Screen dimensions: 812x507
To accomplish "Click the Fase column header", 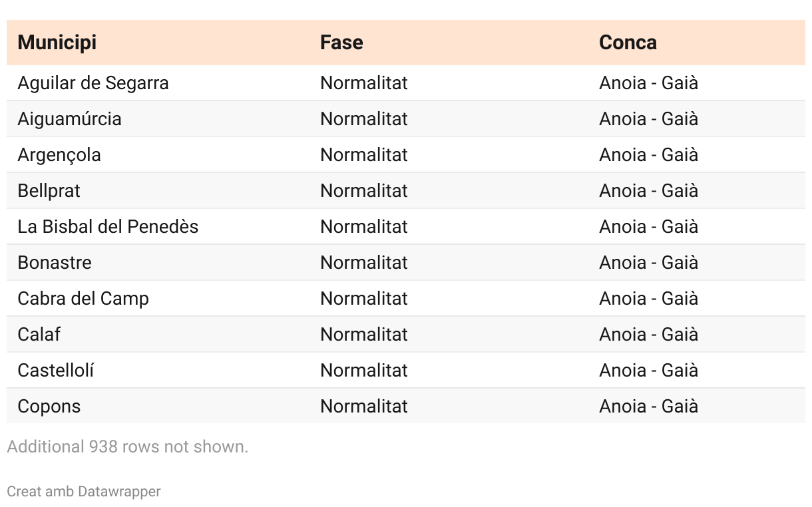I will 341,43.
